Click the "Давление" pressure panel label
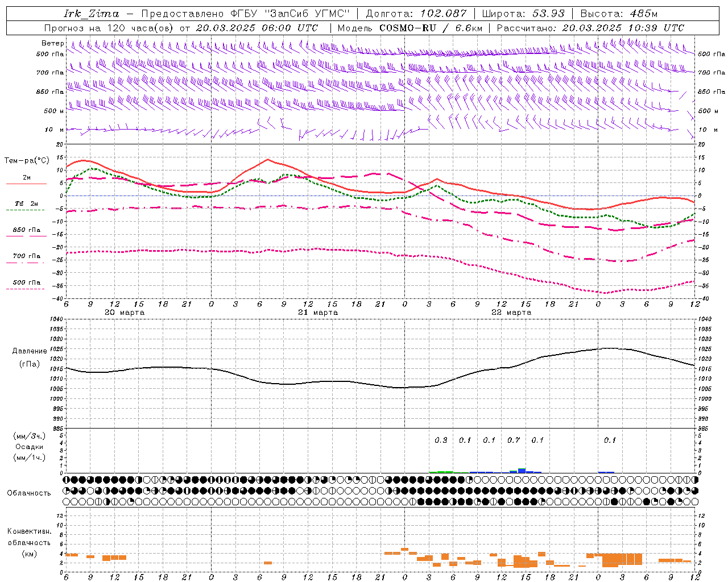 [x=30, y=351]
